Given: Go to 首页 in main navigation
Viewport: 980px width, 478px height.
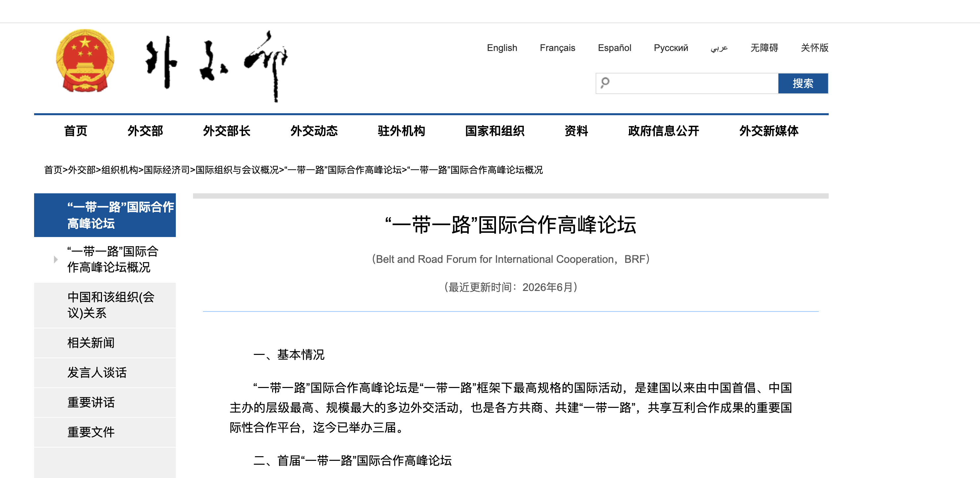Looking at the screenshot, I should click(x=76, y=131).
